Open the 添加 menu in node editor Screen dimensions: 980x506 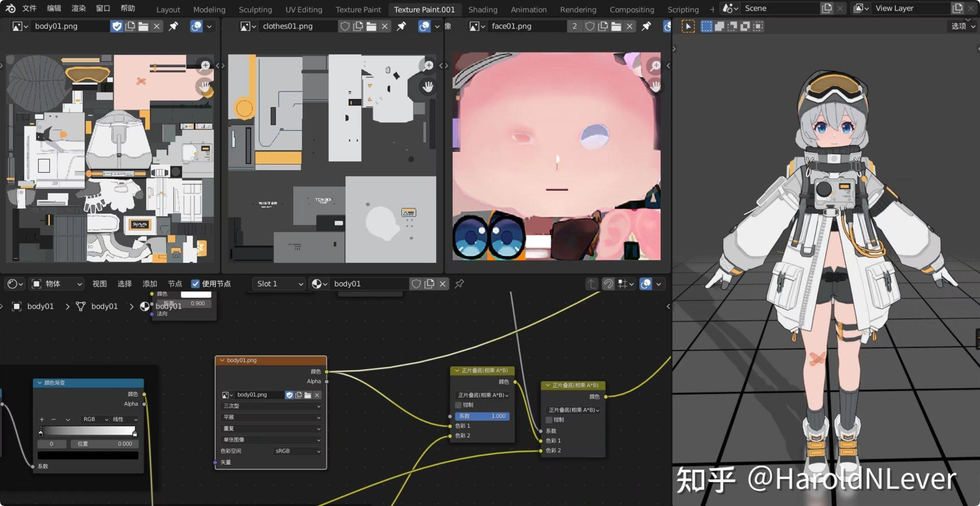coord(150,284)
